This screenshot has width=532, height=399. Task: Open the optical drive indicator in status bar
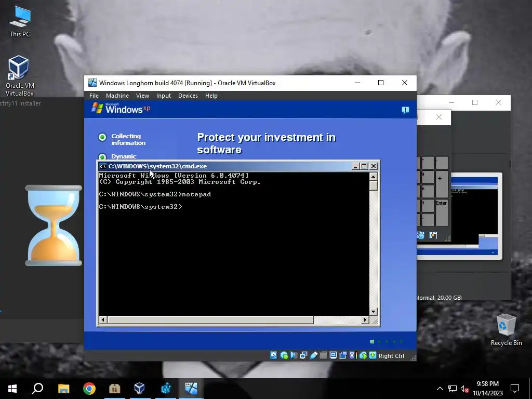tap(284, 355)
